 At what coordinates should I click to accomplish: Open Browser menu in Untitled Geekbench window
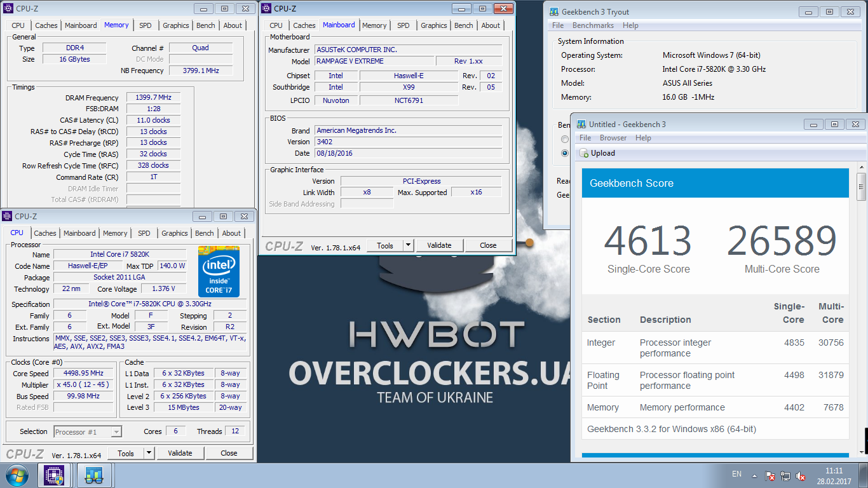pos(613,138)
